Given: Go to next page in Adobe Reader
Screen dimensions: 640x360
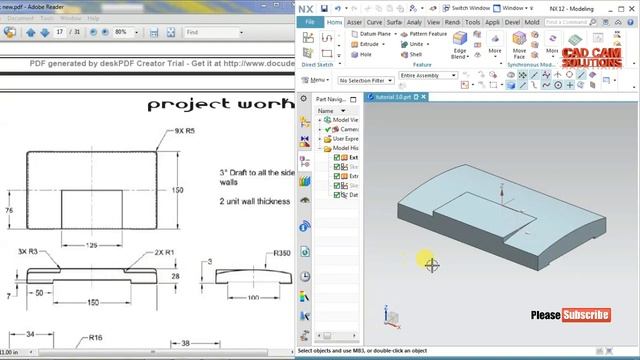Looking at the screenshot, I should (x=45, y=33).
